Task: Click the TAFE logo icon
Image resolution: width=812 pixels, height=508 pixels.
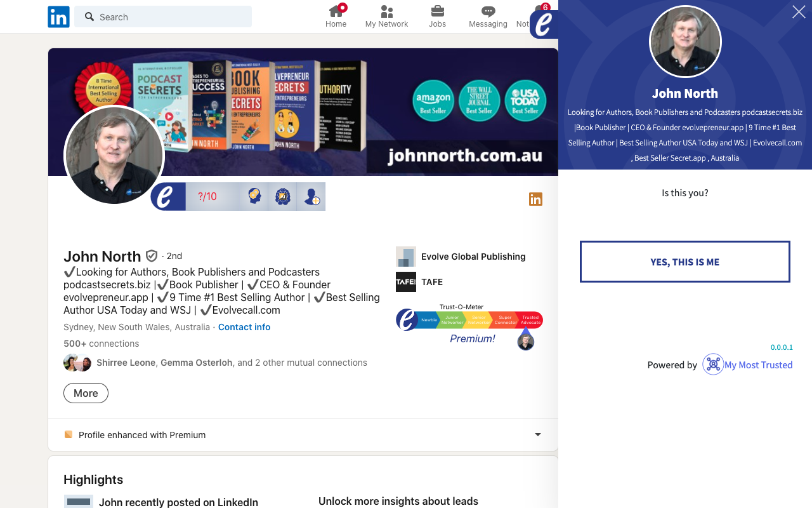Action: coord(406,282)
